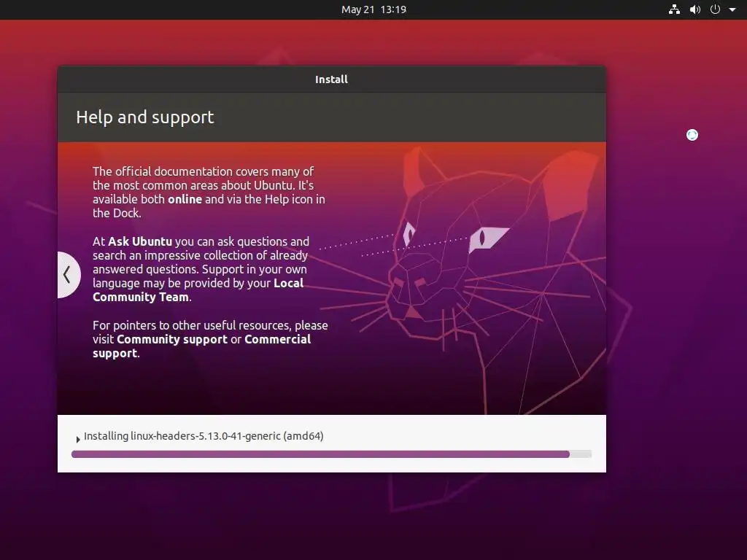Expand the installation details triangle
747x560 pixels.
(x=77, y=439)
